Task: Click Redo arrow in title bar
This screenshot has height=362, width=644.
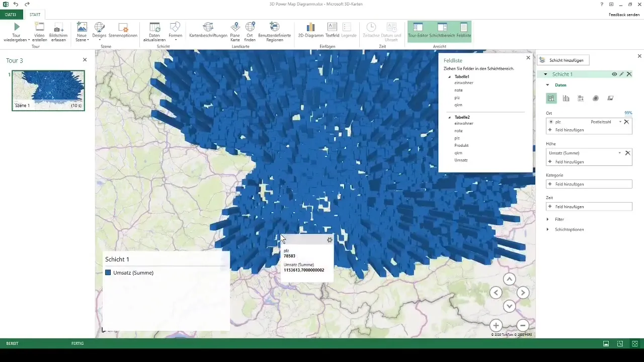Action: (27, 4)
